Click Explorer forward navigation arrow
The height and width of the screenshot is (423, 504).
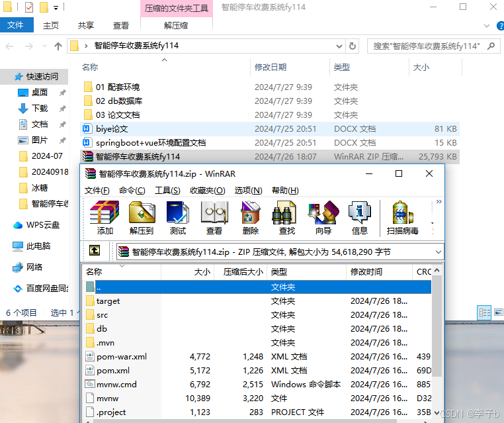(x=29, y=46)
